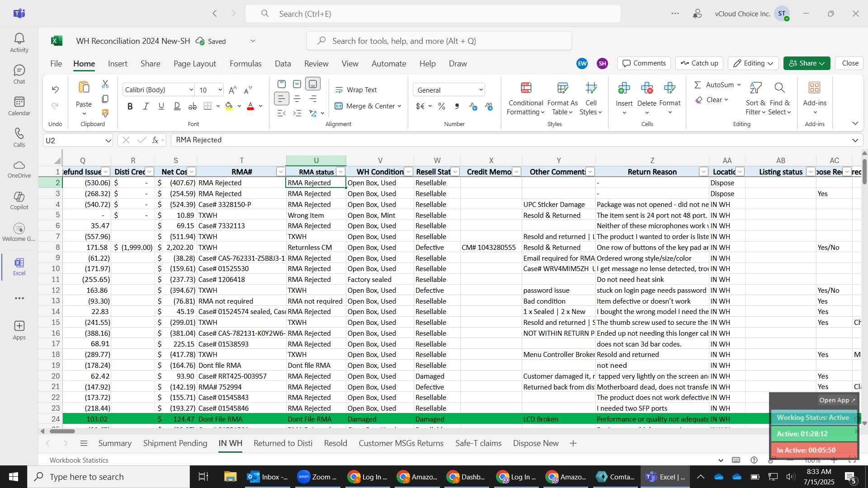Screen dimensions: 868x488
Task: Open the font size dropdown
Action: click(220, 90)
